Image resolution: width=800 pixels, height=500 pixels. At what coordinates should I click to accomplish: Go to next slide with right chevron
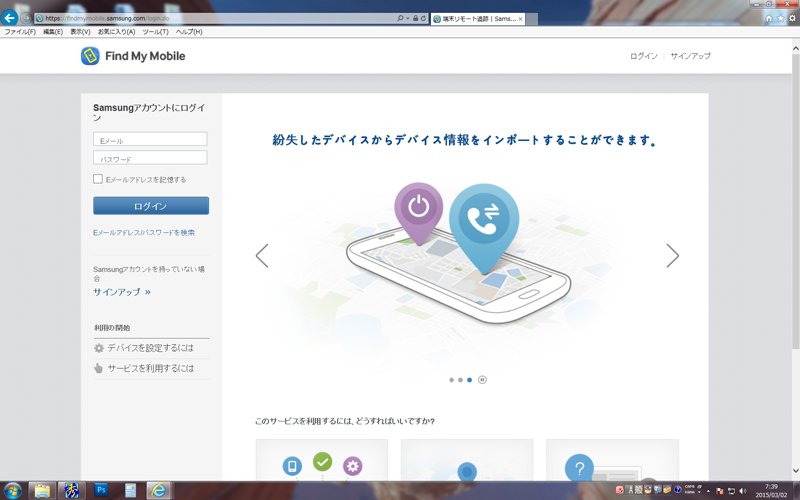pos(672,256)
